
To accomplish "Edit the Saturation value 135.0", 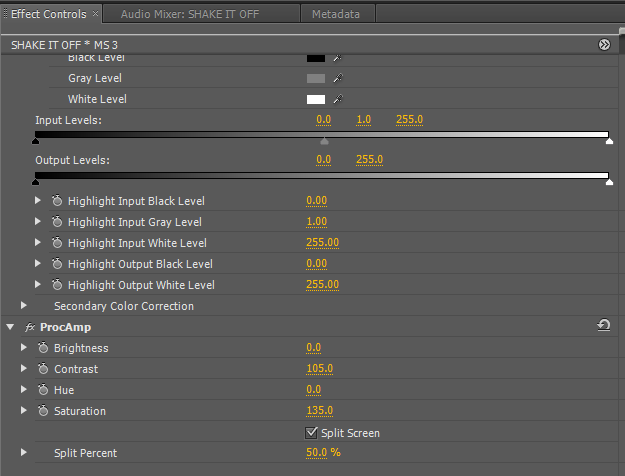I will tap(319, 410).
